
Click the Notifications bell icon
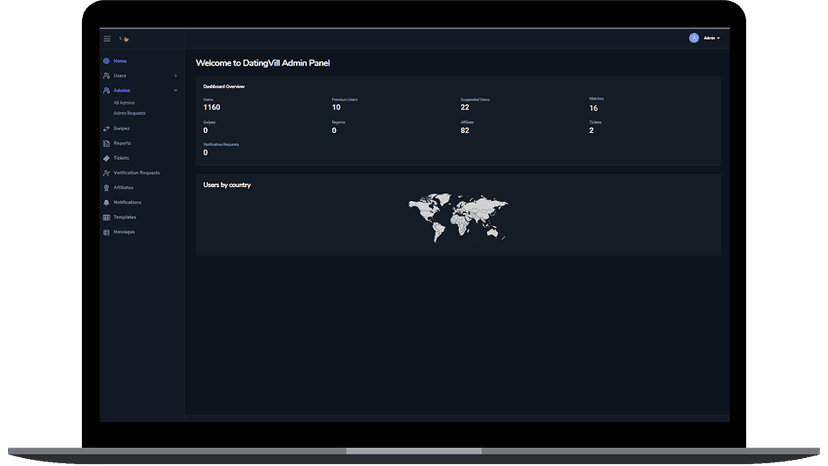(x=107, y=202)
